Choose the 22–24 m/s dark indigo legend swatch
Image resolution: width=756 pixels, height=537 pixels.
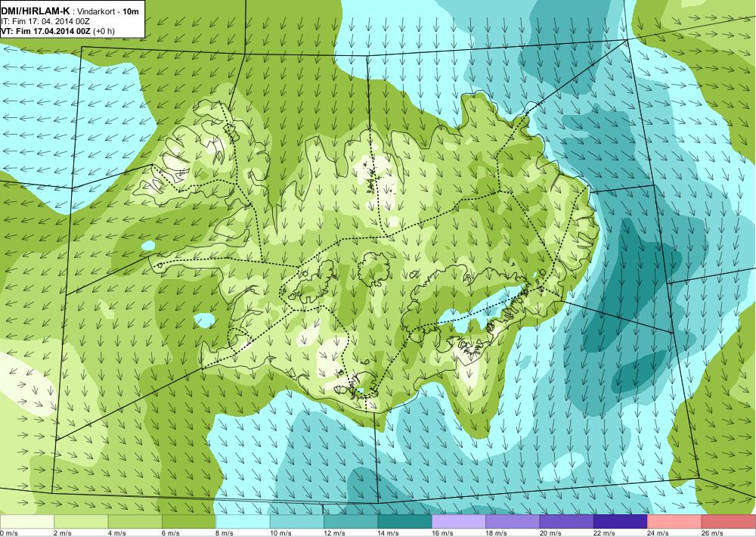pos(621,522)
